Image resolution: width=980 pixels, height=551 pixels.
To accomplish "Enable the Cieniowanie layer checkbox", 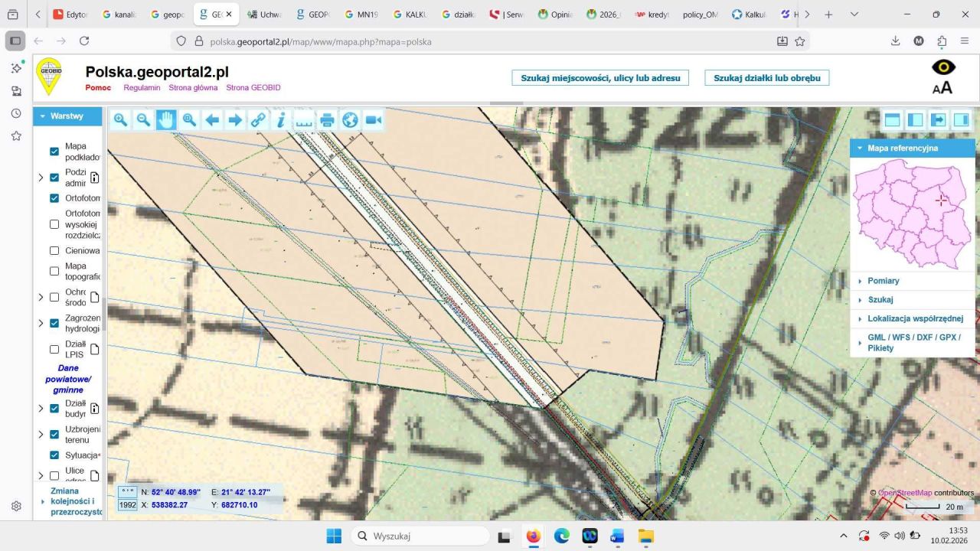I will [x=54, y=250].
